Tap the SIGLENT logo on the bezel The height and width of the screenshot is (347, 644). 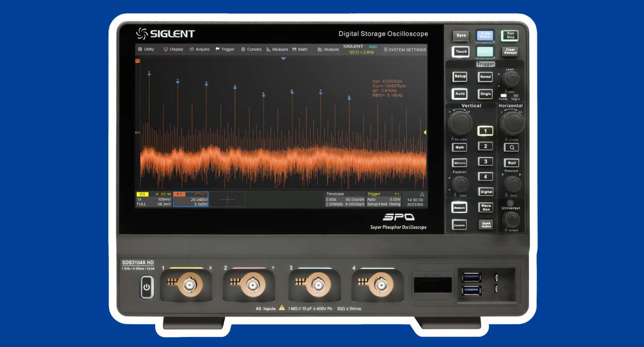click(x=165, y=34)
